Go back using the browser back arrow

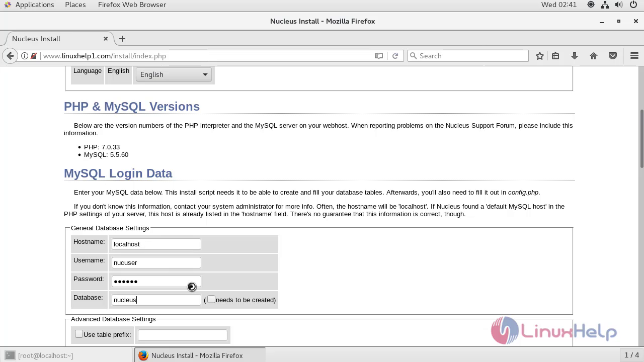coord(10,56)
